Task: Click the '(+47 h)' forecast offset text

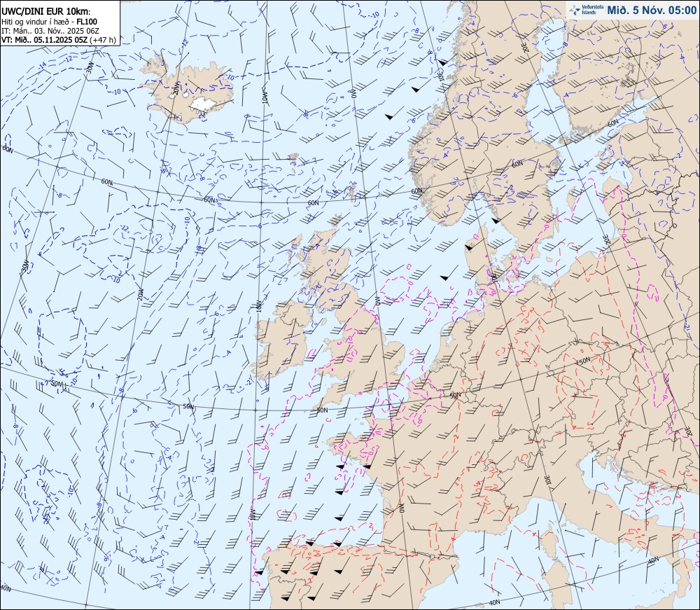Action: [103, 40]
